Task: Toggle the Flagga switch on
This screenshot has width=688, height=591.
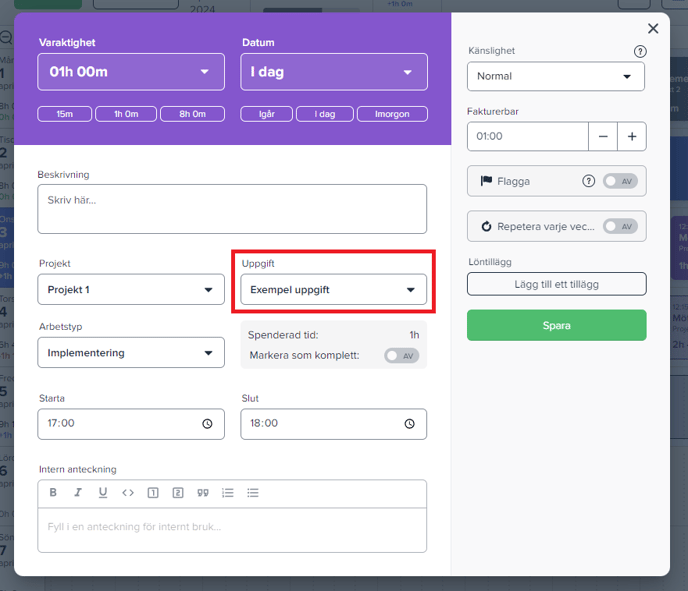Action: tap(619, 181)
